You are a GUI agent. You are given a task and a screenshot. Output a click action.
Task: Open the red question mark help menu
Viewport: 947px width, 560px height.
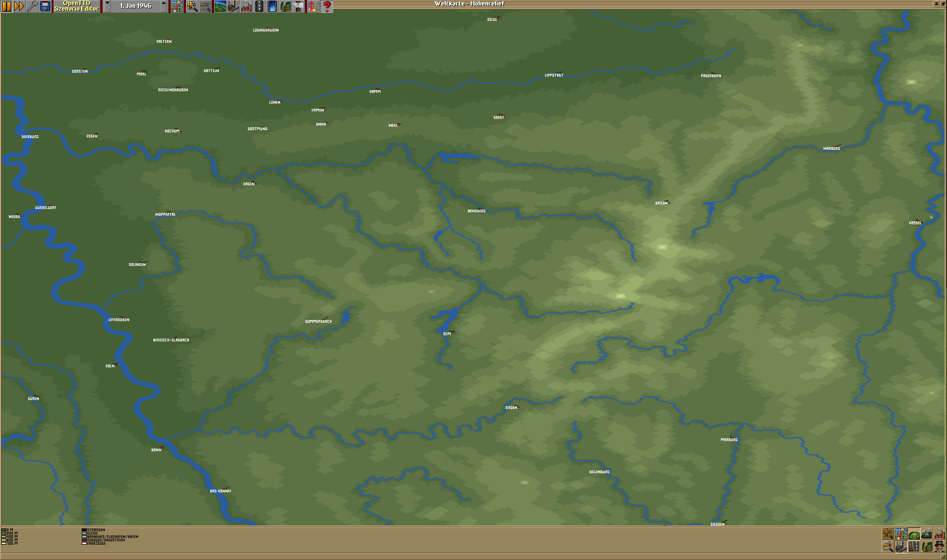point(327,6)
